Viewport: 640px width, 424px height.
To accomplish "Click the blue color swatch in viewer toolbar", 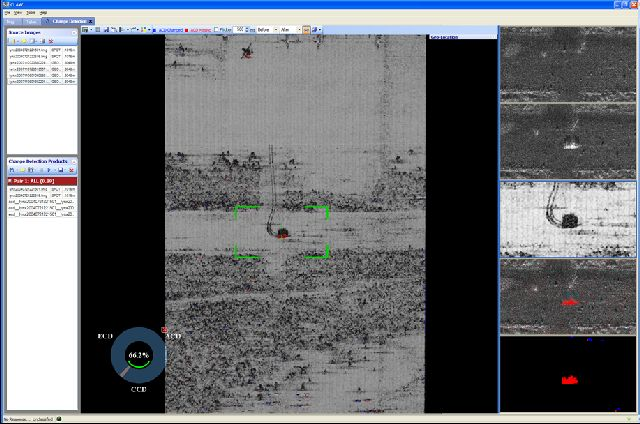I will (154, 30).
